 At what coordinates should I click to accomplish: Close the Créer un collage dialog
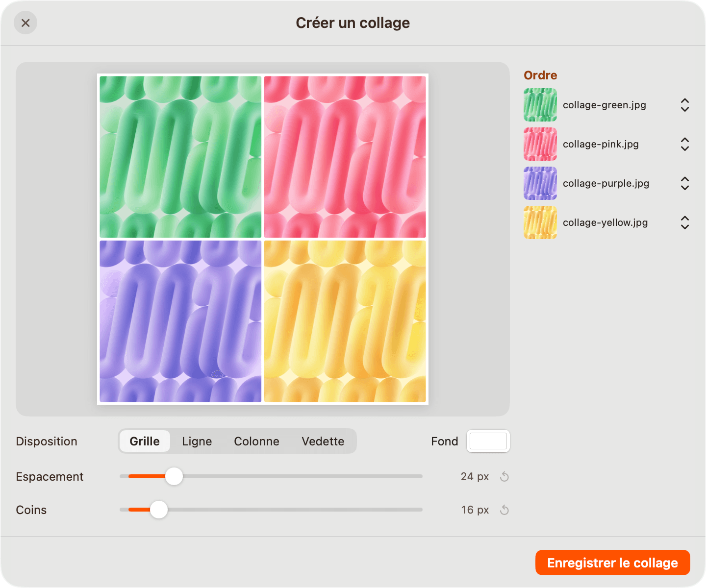point(25,23)
